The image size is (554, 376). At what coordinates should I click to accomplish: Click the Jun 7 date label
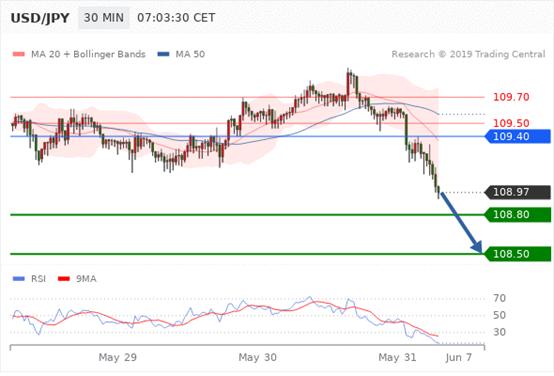pyautogui.click(x=459, y=357)
